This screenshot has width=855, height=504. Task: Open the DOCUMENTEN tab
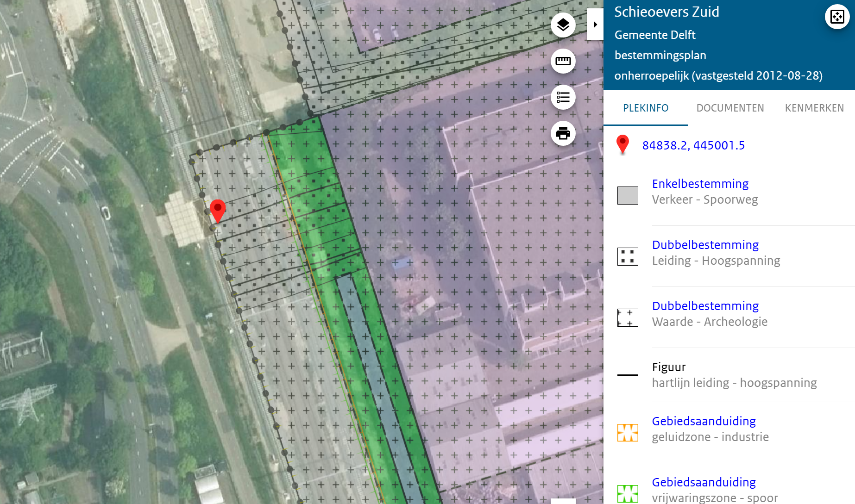tap(730, 108)
